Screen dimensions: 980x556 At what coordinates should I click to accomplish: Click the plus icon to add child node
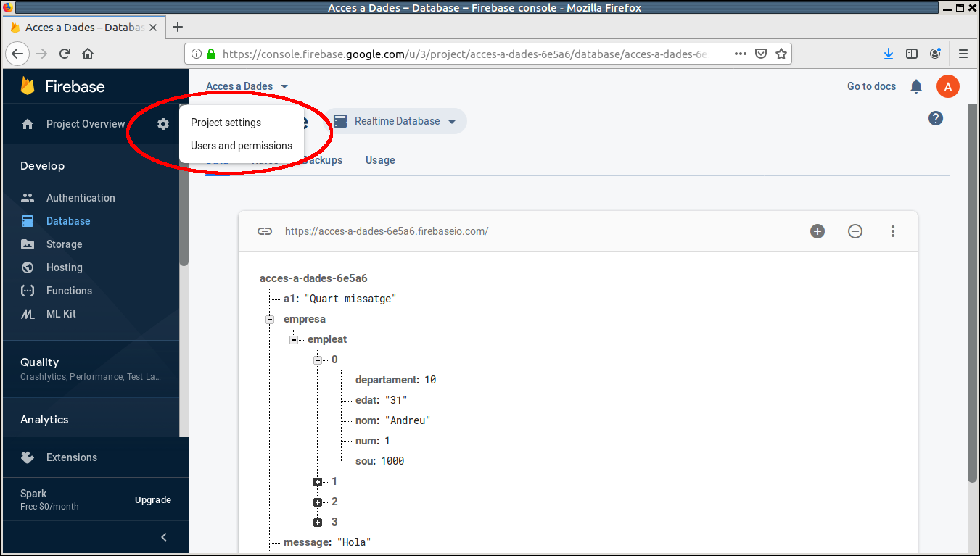pos(818,231)
